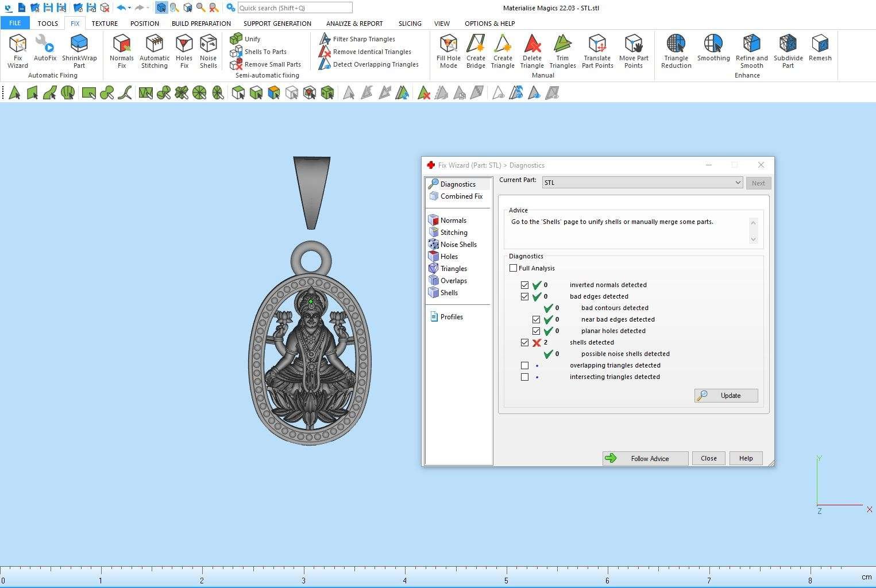This screenshot has width=876, height=588.
Task: Enable the Full Analysis checkbox
Action: pos(513,268)
